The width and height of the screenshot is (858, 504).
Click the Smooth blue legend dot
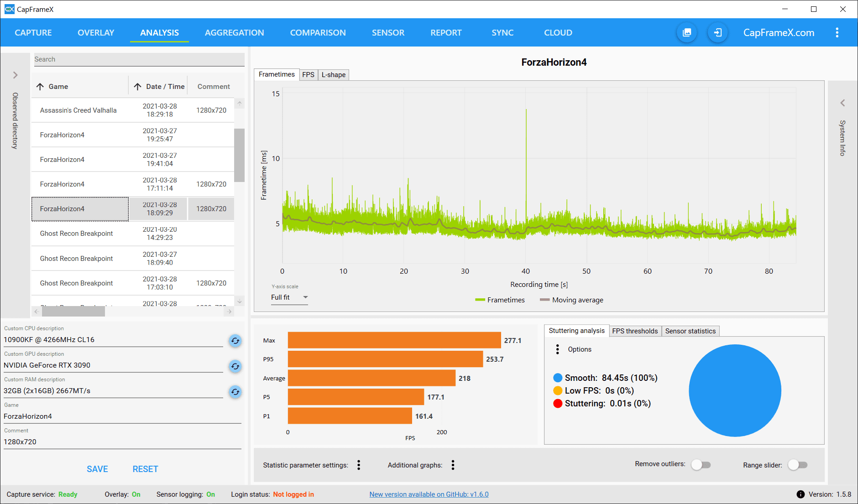[x=558, y=378]
